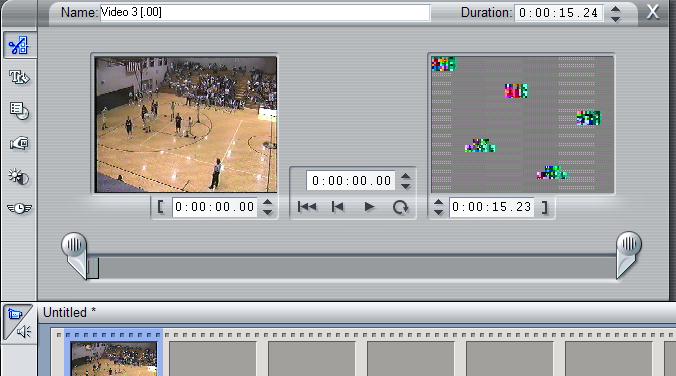Click the audio toolbox speaker icon
Screen dimensions: 676x376
[x=24, y=332]
